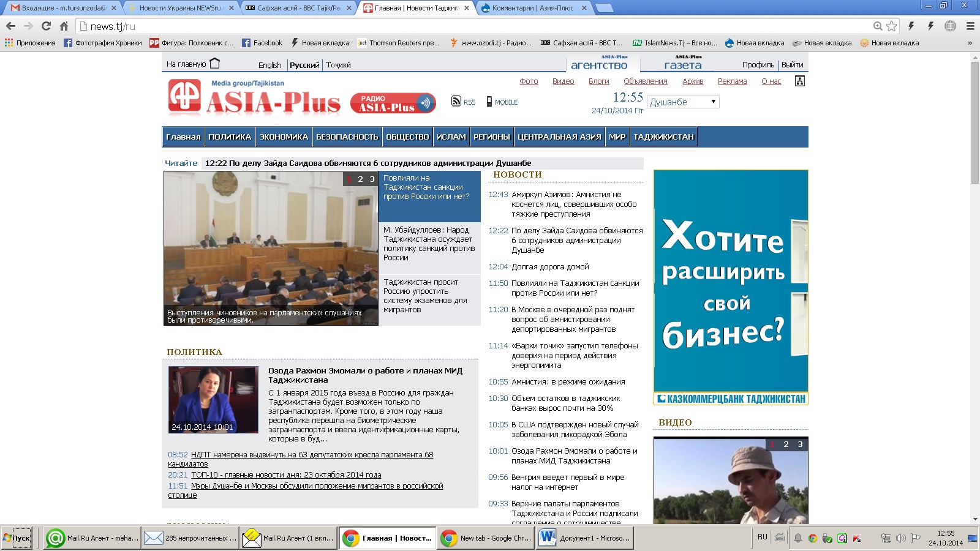Click the home icon beside На главную
980x551 pixels.
[x=214, y=64]
